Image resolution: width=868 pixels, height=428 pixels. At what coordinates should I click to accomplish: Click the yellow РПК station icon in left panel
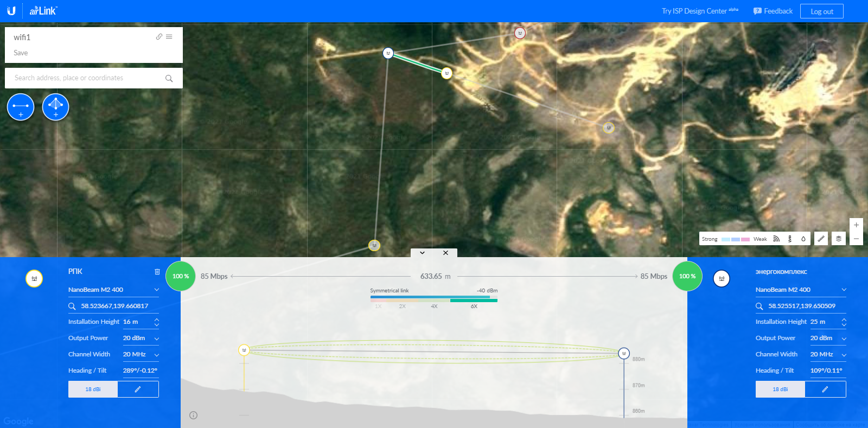[34, 279]
